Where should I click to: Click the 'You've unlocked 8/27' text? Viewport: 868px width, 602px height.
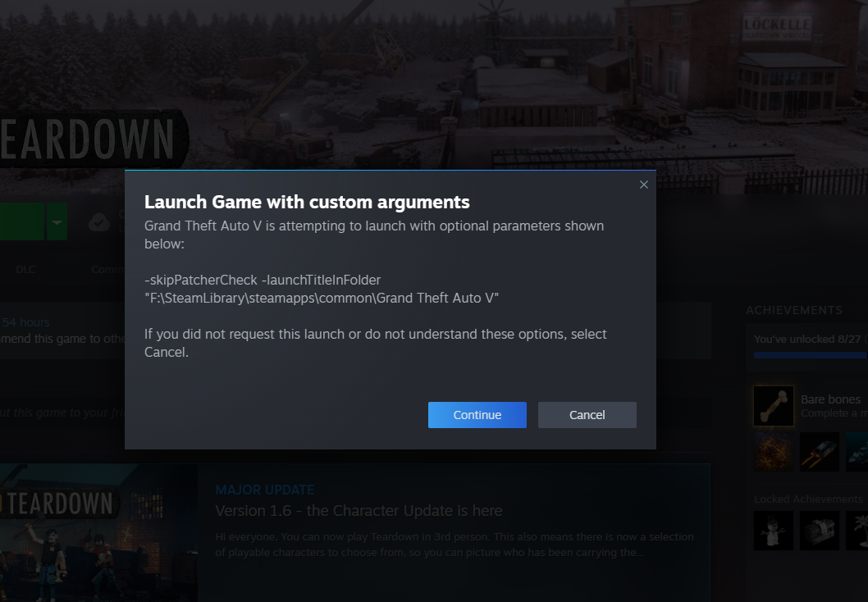(x=807, y=340)
